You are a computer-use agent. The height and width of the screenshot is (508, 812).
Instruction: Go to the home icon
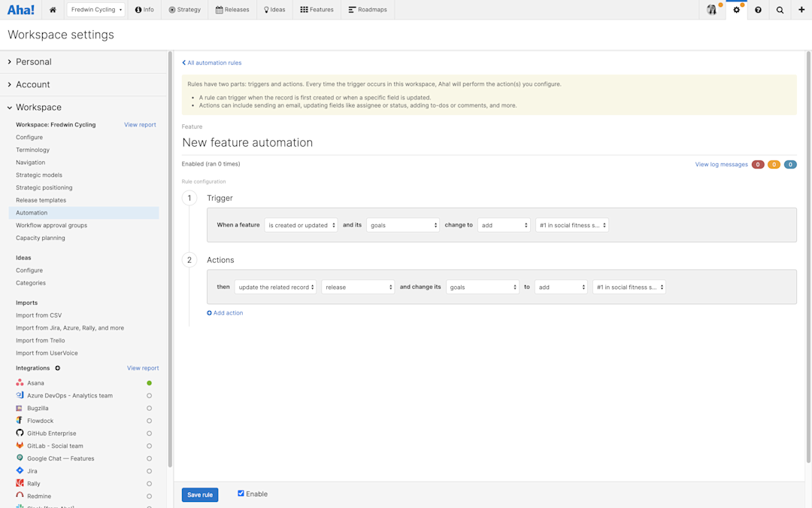coord(53,10)
